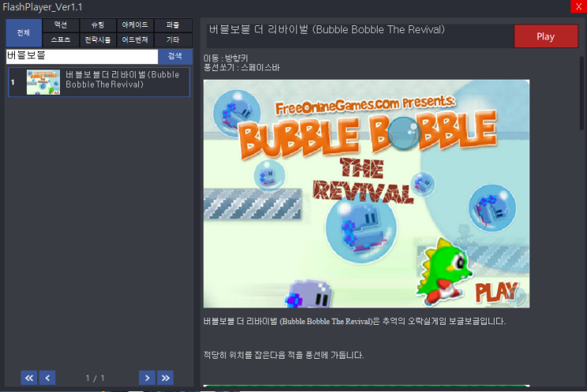Select the 전체 category tab

[x=24, y=32]
